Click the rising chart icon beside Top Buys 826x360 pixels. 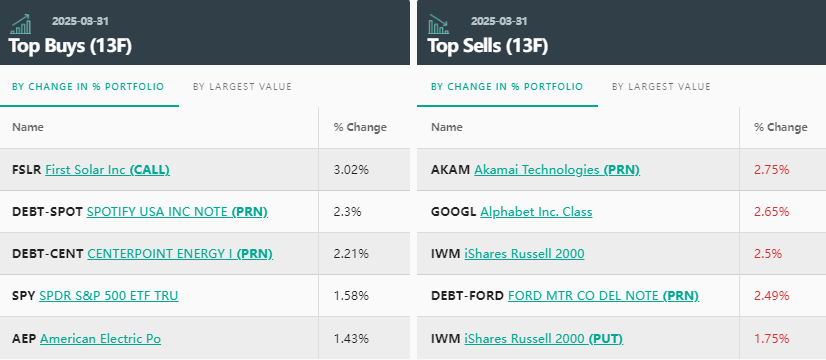21,24
